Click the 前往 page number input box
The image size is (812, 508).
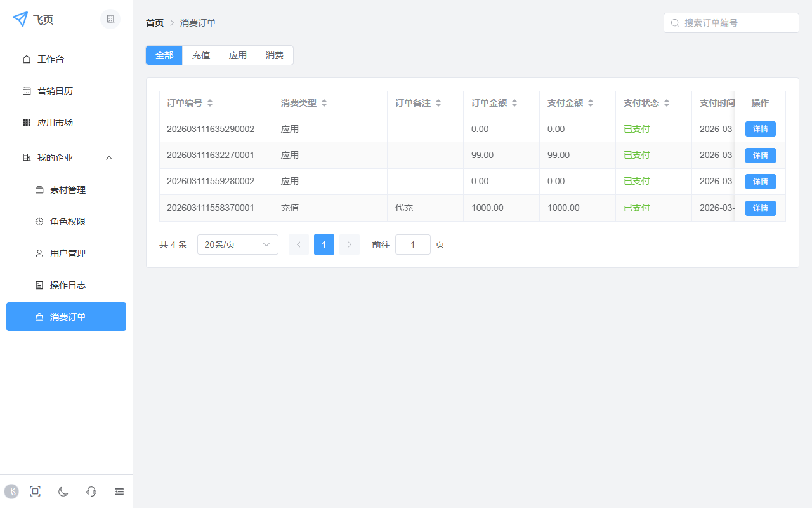[x=412, y=244]
